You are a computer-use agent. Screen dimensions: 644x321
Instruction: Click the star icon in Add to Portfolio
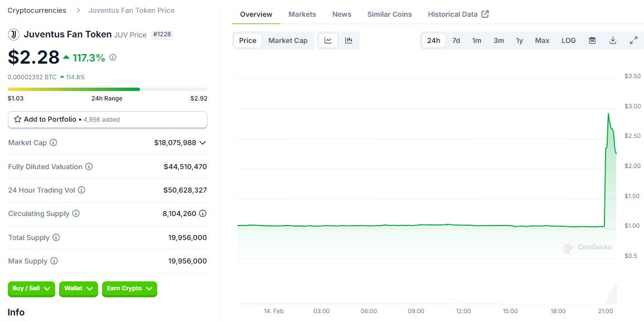pyautogui.click(x=18, y=119)
